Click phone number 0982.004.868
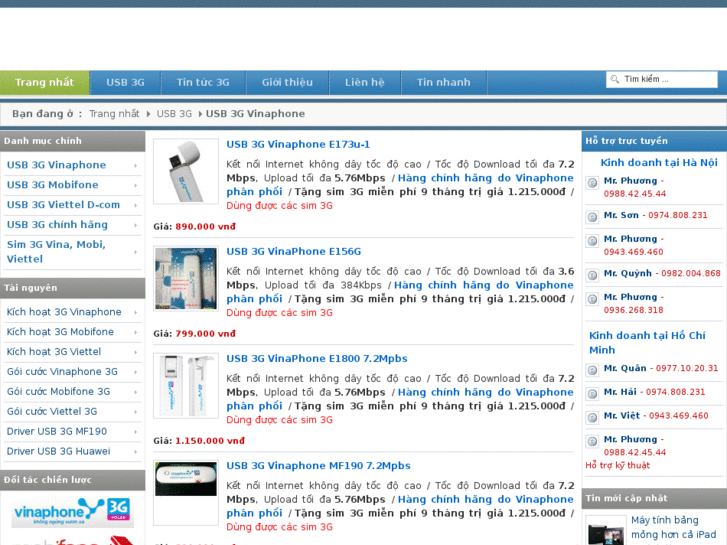The height and width of the screenshot is (545, 727). (691, 274)
